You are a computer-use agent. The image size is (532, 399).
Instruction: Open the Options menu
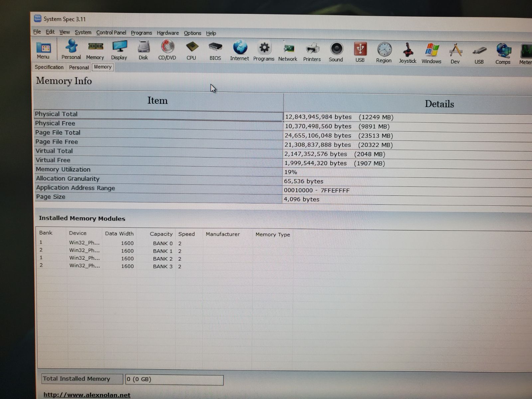(193, 33)
